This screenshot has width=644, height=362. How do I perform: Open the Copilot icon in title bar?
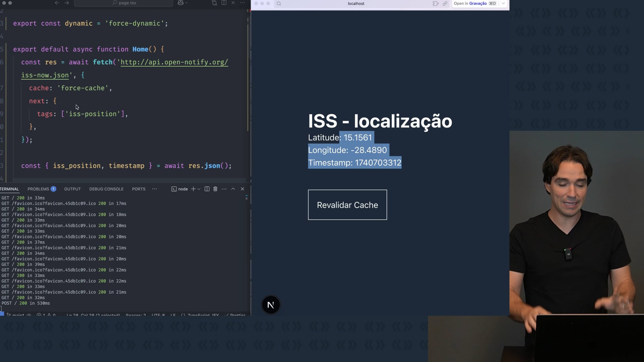pos(181,3)
